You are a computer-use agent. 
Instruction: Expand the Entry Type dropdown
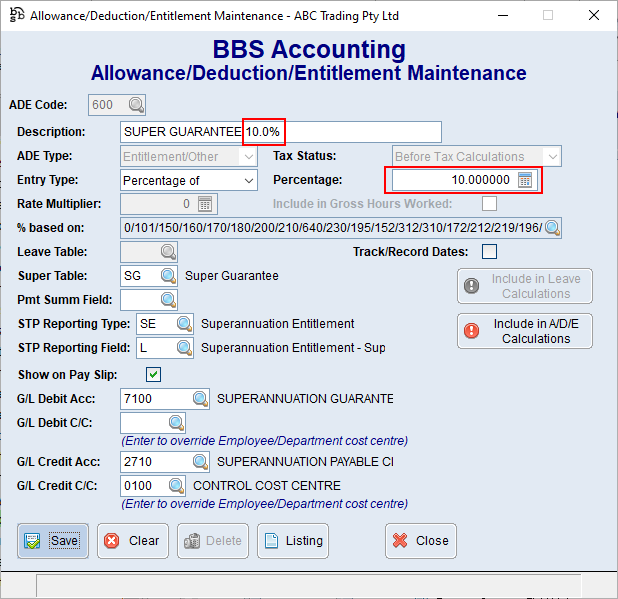pyautogui.click(x=249, y=180)
